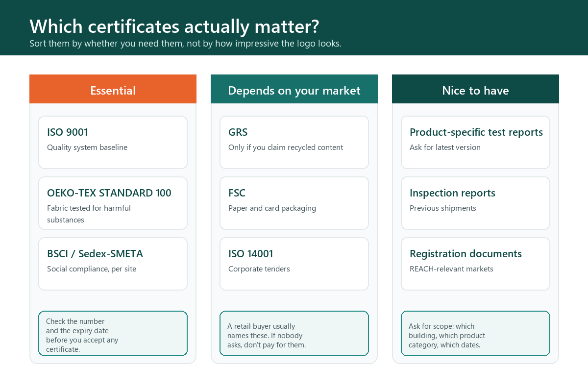
Task: Click the 'A retail buyer usually names these' note
Action: pos(294,333)
